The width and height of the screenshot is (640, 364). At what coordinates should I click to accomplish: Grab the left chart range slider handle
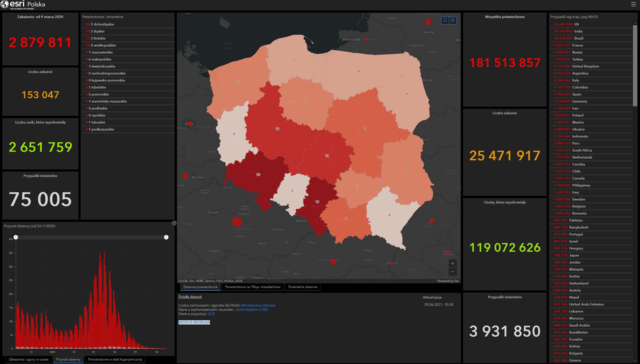coord(16,237)
